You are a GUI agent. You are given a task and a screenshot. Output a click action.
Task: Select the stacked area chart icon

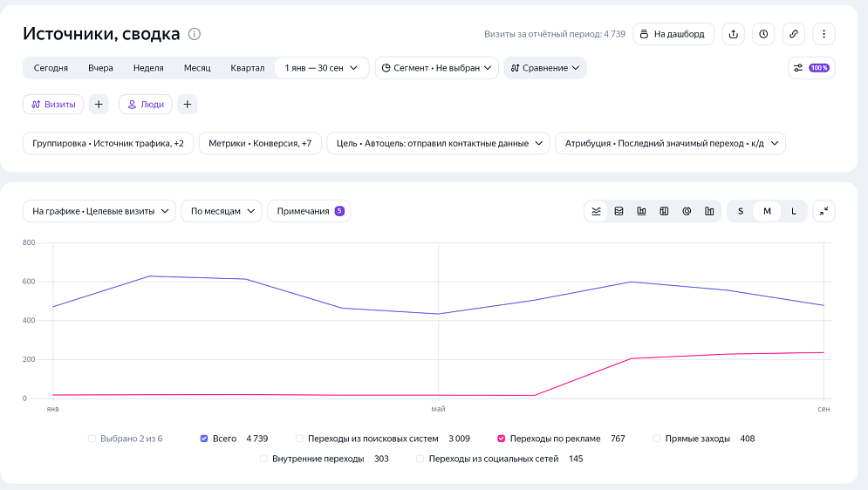(619, 211)
